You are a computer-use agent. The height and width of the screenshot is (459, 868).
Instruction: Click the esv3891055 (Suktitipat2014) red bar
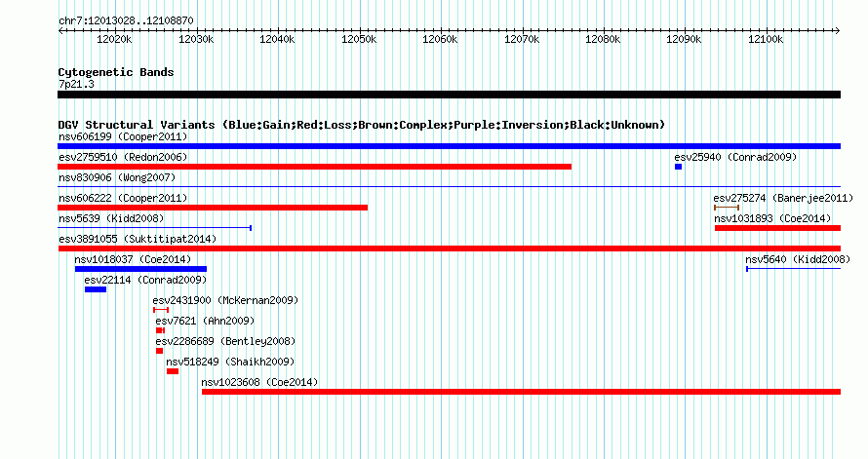449,249
